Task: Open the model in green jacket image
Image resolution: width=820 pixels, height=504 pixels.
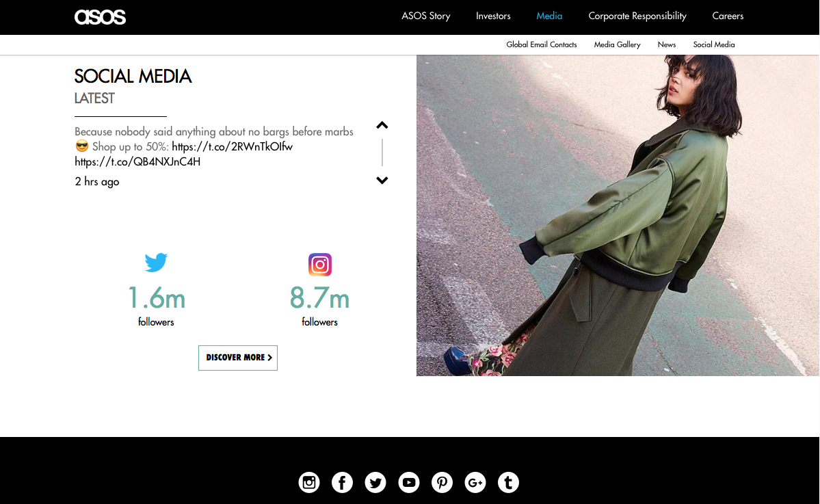Action: pyautogui.click(x=618, y=215)
